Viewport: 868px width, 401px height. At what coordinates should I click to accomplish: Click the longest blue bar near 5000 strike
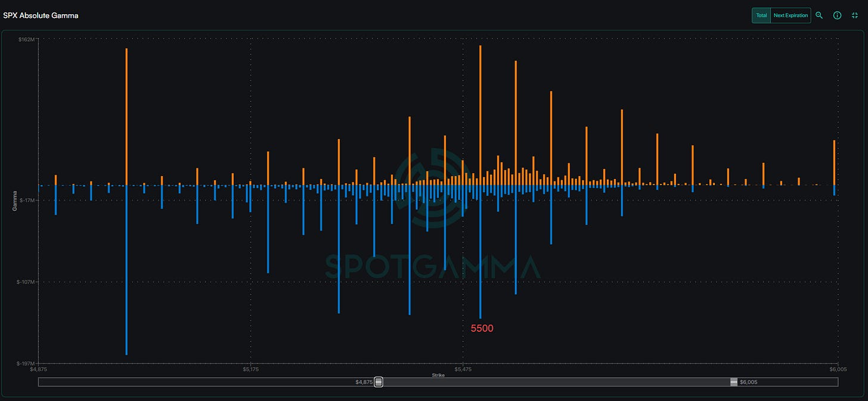click(x=126, y=269)
